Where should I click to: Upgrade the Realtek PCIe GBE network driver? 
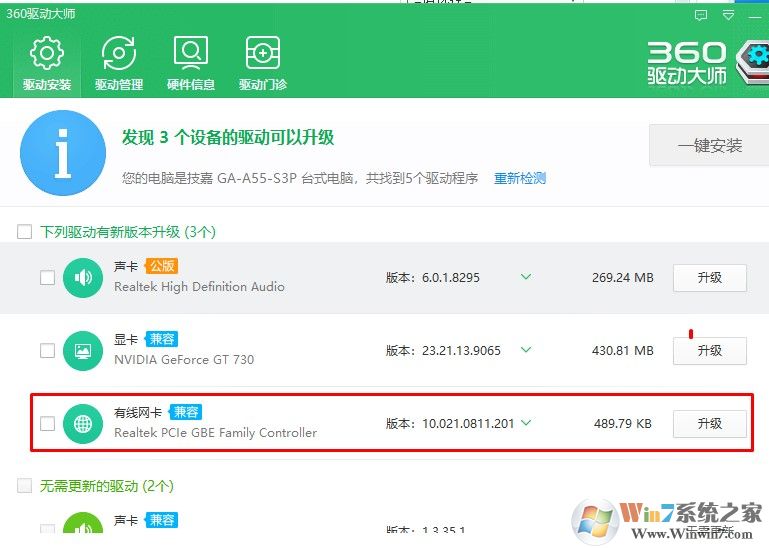pos(710,424)
